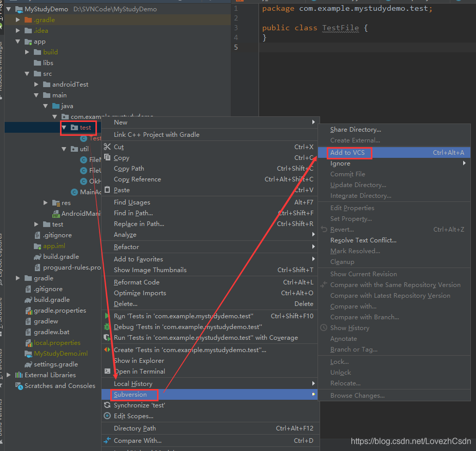Screen dimensions: 476x451
Task: Click the OkH class icon in util
Action: (x=84, y=181)
